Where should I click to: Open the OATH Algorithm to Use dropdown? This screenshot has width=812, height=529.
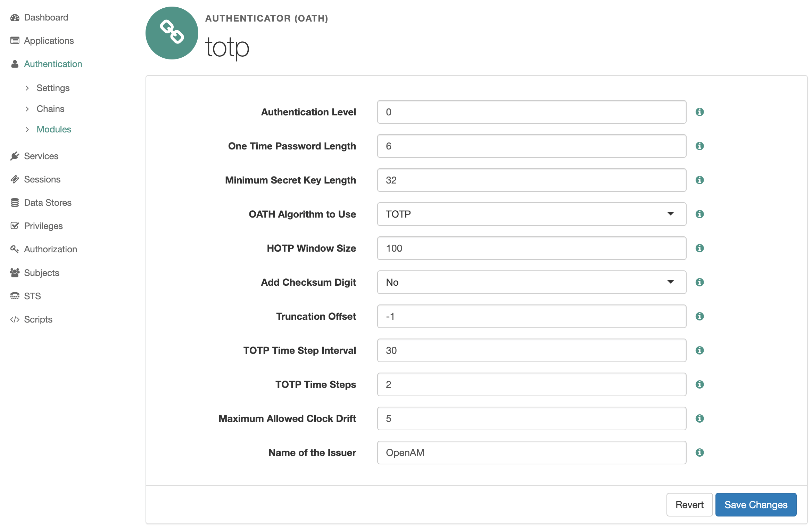point(531,214)
